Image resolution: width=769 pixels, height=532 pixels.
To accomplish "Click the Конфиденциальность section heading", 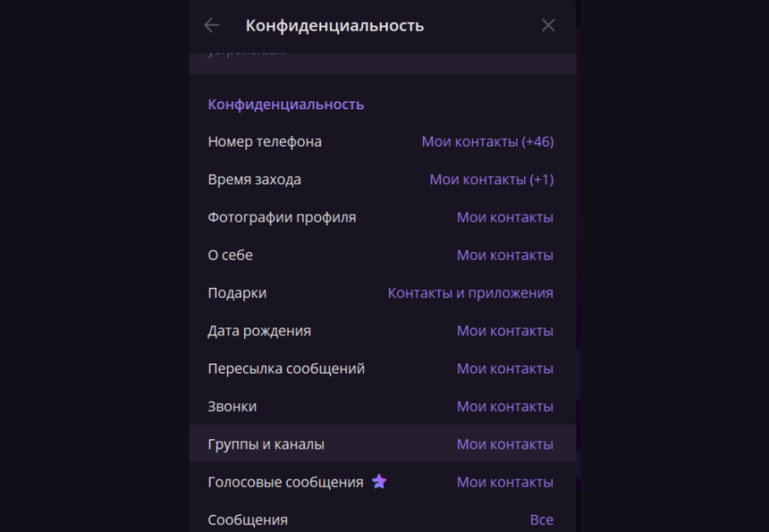I will click(285, 104).
